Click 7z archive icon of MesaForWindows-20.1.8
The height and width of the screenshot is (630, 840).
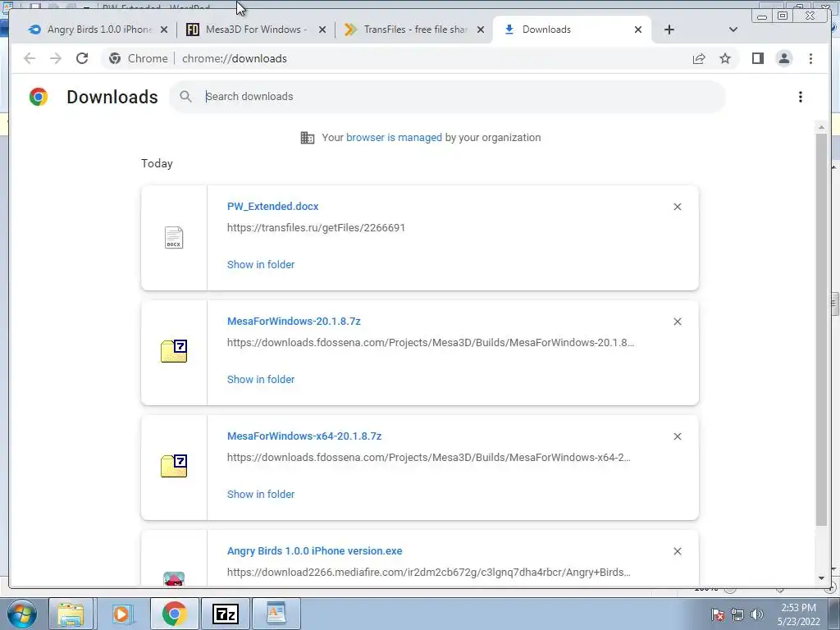click(174, 351)
